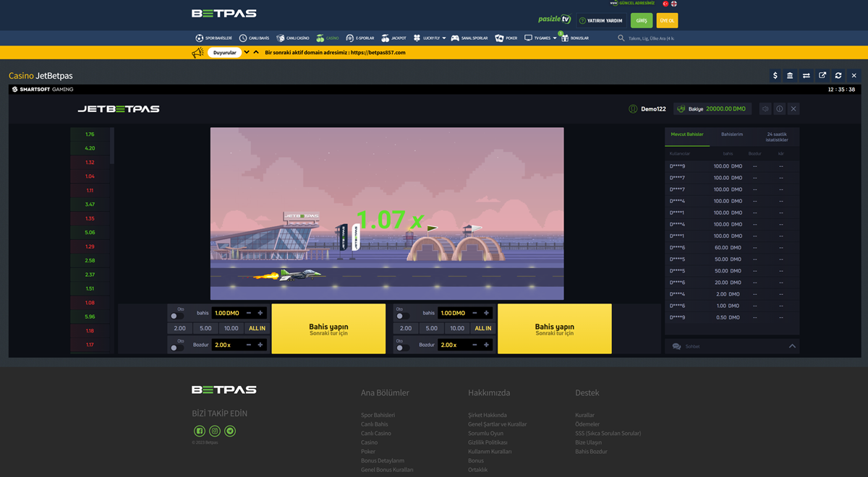This screenshot has width=868, height=477.
Task: Open Bonuslar gift menu item
Action: (x=575, y=38)
